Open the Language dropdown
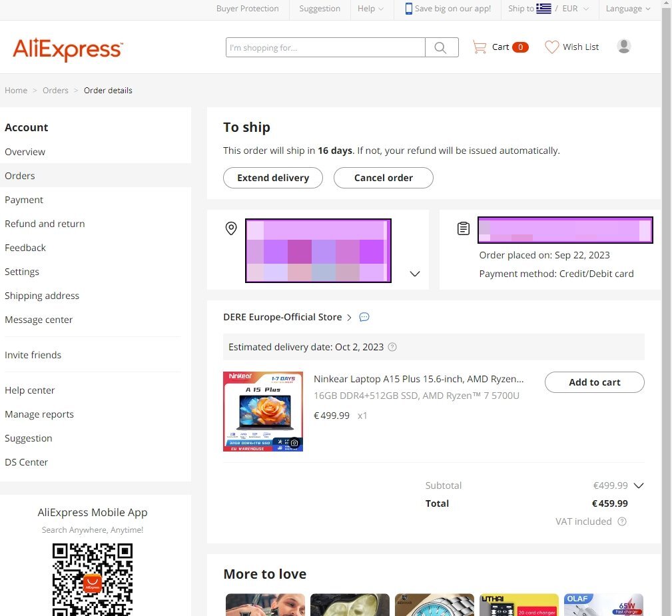The width and height of the screenshot is (672, 616). click(x=628, y=9)
